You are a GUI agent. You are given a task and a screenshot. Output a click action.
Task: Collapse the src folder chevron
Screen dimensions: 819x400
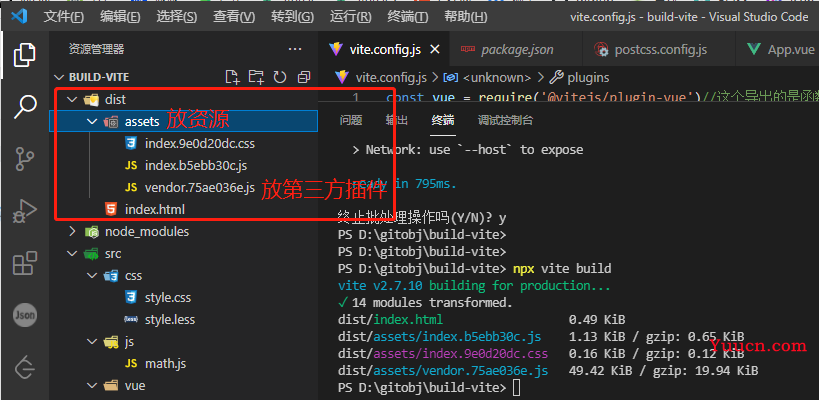(x=72, y=254)
